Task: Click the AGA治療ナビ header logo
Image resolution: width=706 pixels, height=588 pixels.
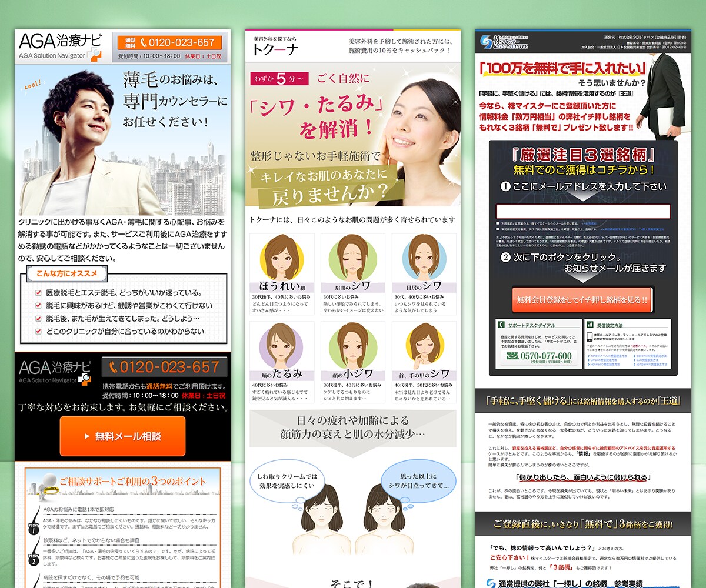Action: point(61,46)
